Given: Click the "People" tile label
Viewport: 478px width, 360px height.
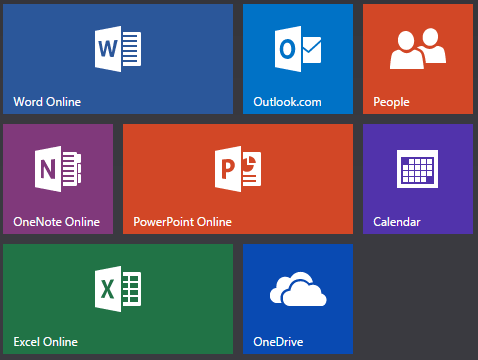Looking at the screenshot, I should [391, 102].
